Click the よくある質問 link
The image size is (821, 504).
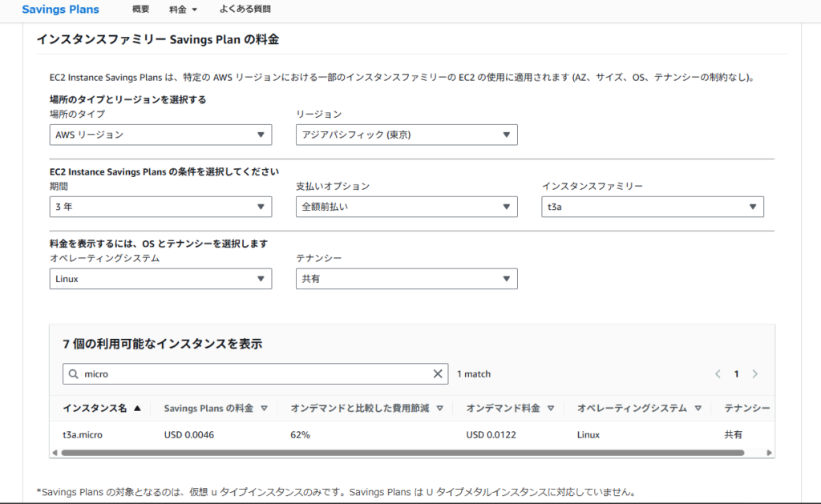point(245,10)
